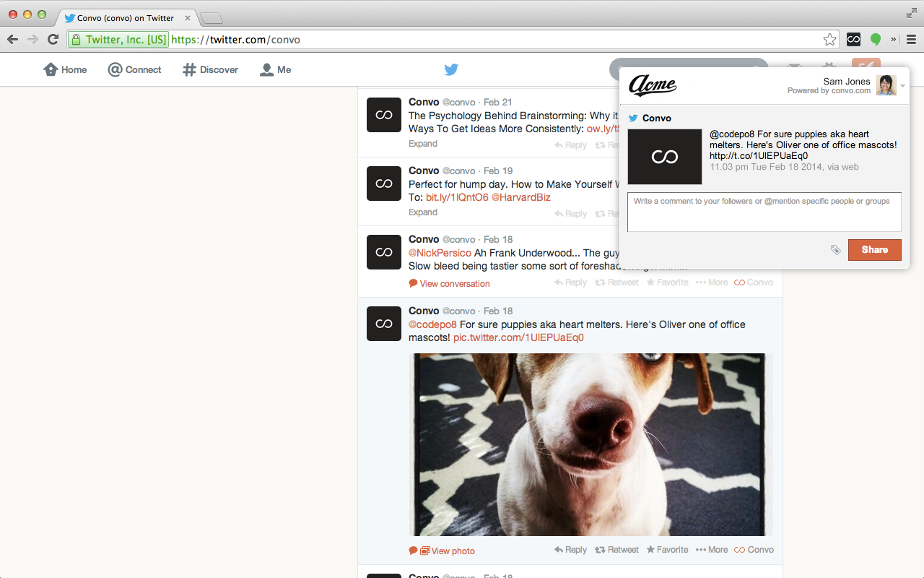924x578 pixels.
Task: Open the account dropdown arrow beside Sam Jones
Action: (902, 86)
